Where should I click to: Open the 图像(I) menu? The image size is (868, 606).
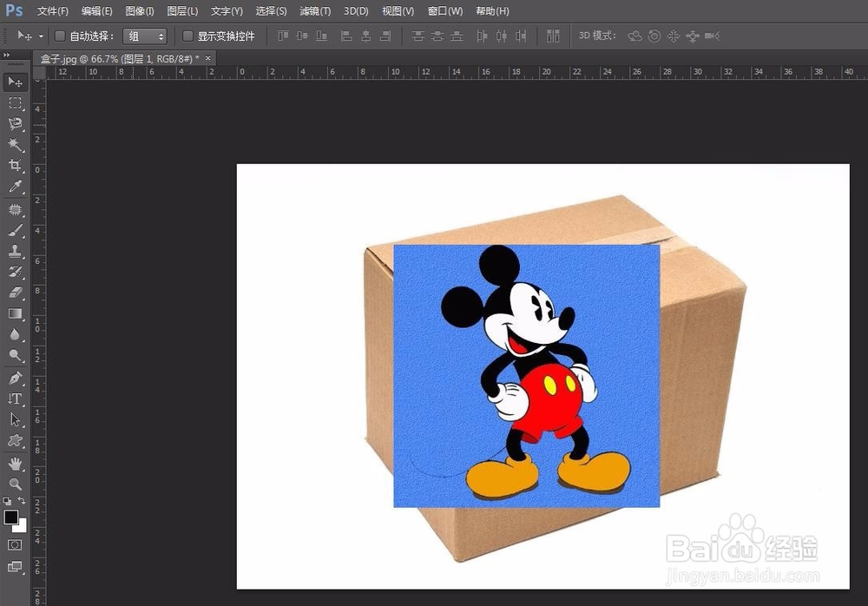140,11
